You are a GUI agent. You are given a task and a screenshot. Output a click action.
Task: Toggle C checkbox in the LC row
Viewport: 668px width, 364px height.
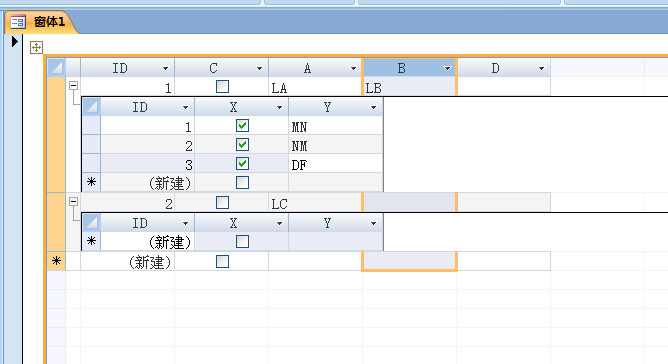[x=222, y=202]
